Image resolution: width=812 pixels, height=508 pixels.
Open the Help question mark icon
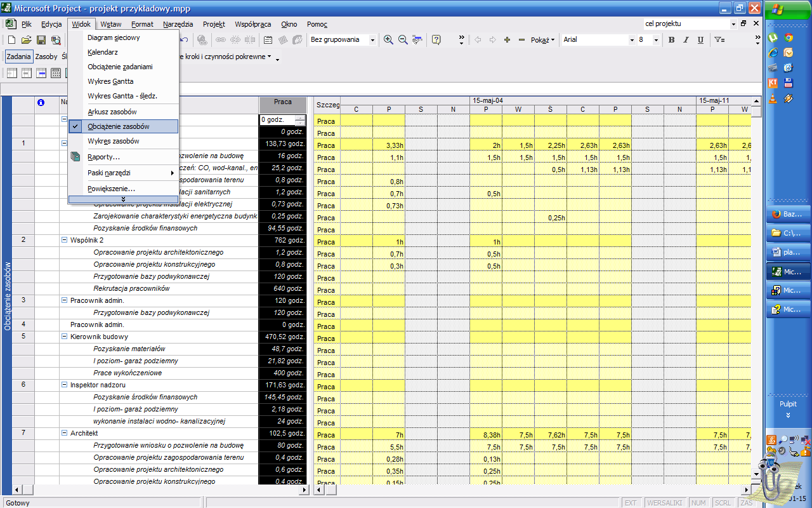pos(436,40)
